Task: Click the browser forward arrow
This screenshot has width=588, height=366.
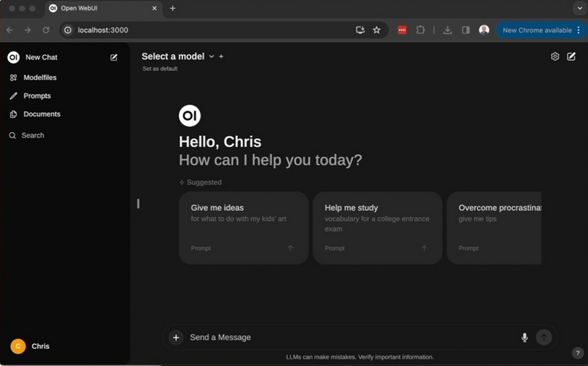Action: (x=28, y=30)
